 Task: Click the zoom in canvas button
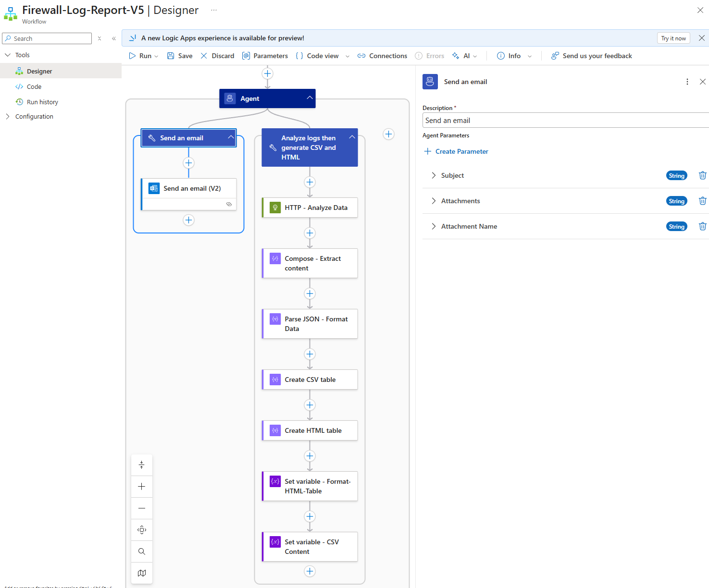(x=142, y=487)
